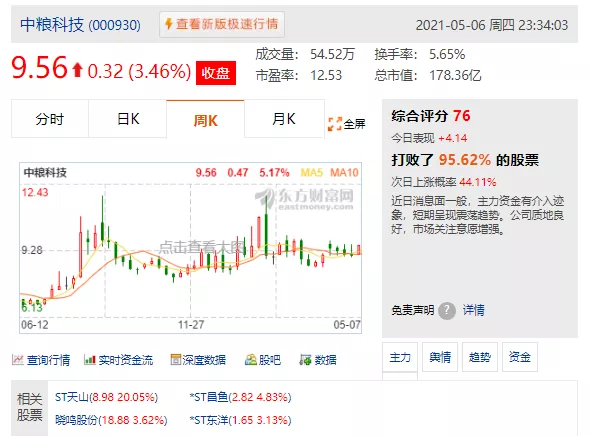Click the 市盈率 12.53 value
Screen dimensions: 590x436
tap(326, 75)
